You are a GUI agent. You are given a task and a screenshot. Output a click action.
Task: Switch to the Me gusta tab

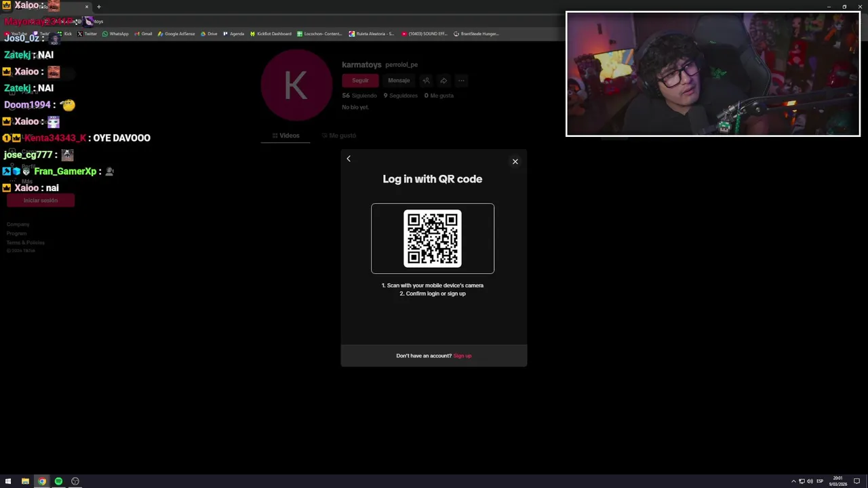[x=338, y=136]
